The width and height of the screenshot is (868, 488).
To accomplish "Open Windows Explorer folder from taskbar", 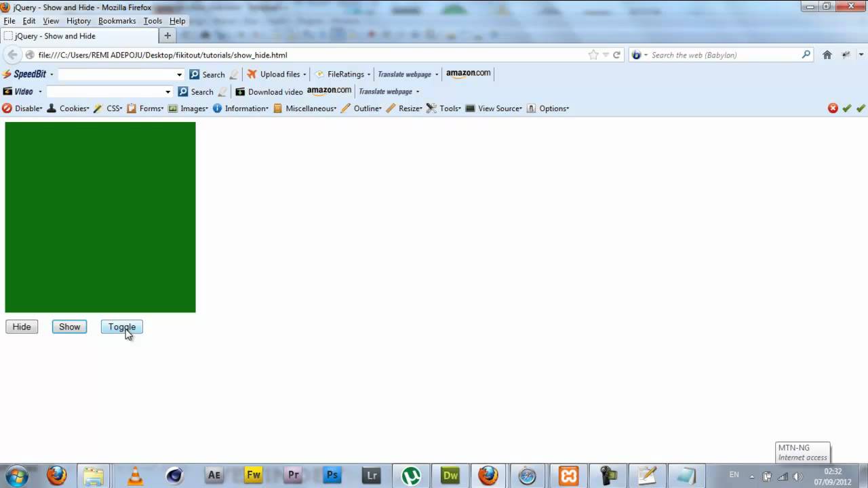I will click(94, 476).
